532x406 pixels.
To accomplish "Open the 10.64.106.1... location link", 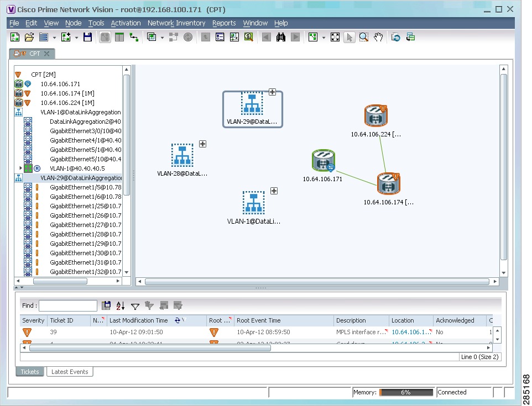I will 411,332.
